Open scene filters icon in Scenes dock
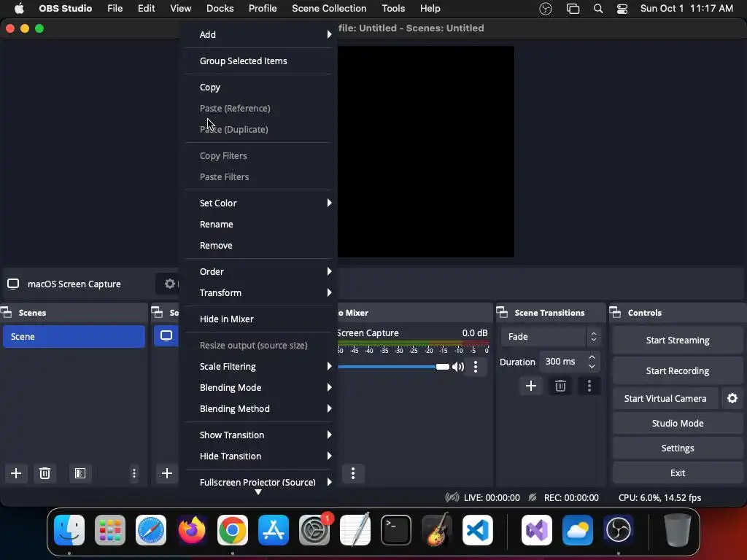This screenshot has height=560, width=747. tap(80, 472)
